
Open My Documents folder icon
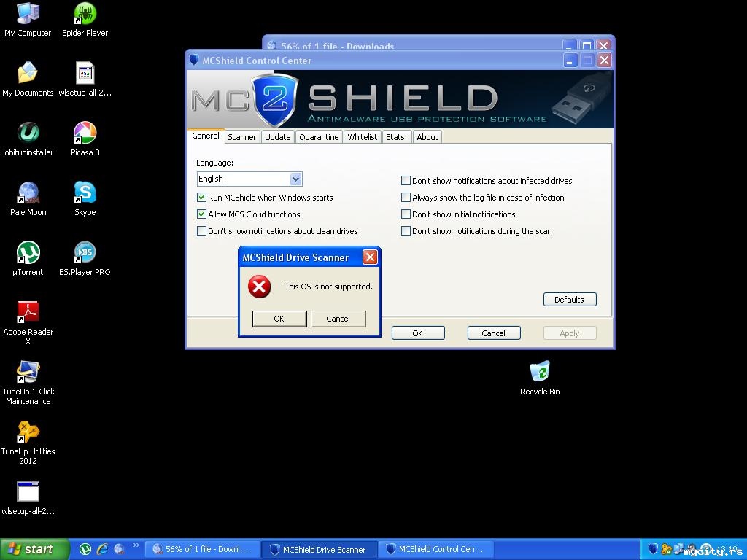click(x=28, y=79)
